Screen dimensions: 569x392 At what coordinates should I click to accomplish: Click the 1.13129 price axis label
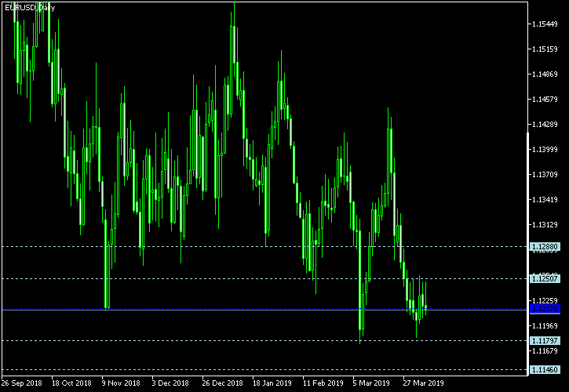545,225
